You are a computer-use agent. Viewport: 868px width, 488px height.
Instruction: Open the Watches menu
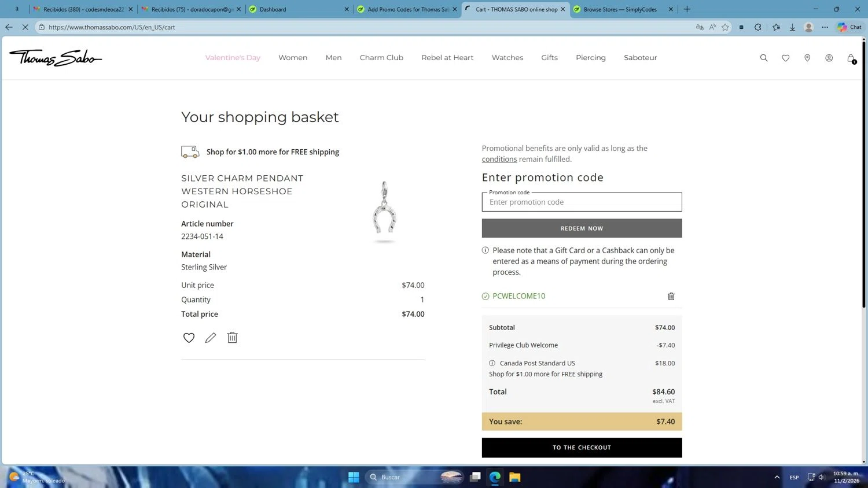point(507,58)
